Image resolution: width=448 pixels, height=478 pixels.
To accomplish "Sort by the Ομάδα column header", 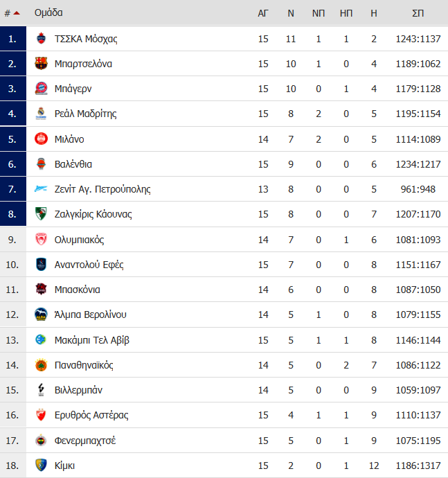I will click(x=48, y=12).
